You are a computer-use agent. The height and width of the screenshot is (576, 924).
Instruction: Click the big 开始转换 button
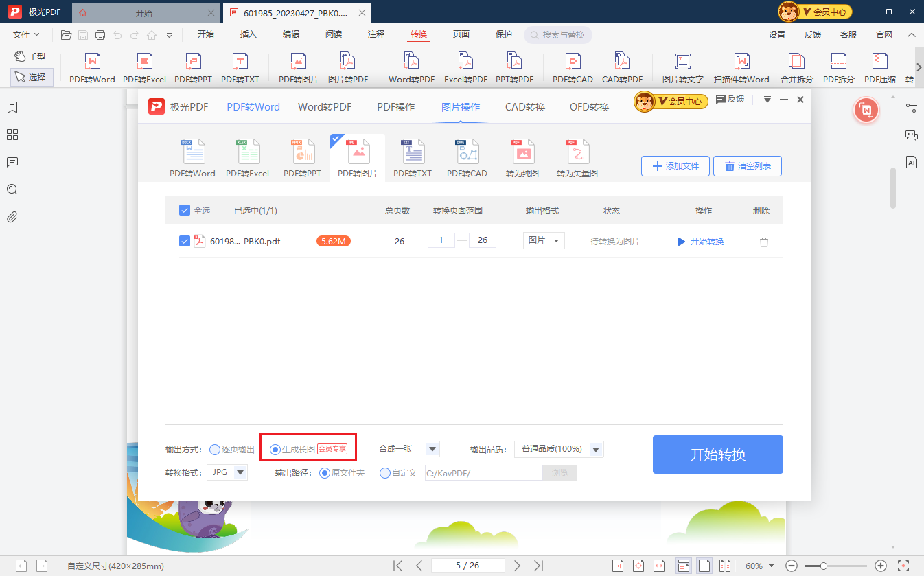(718, 454)
